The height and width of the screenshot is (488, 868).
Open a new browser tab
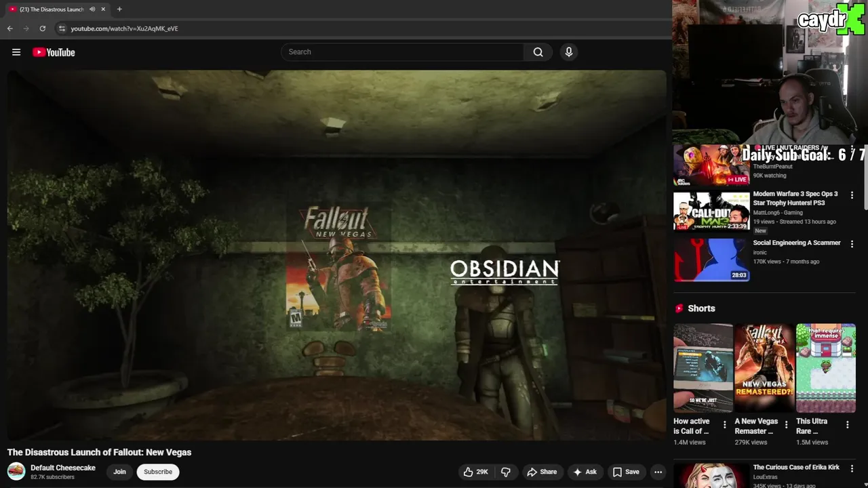(119, 9)
